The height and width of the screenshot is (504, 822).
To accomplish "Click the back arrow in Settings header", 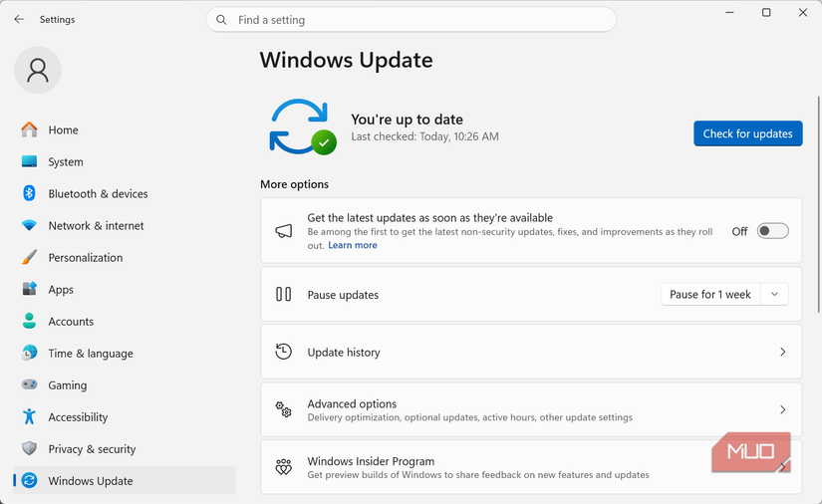I will coord(19,19).
